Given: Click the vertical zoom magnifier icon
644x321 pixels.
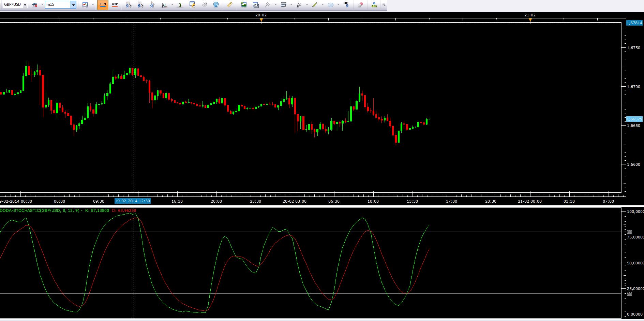Looking at the screenshot, I should 164,5.
